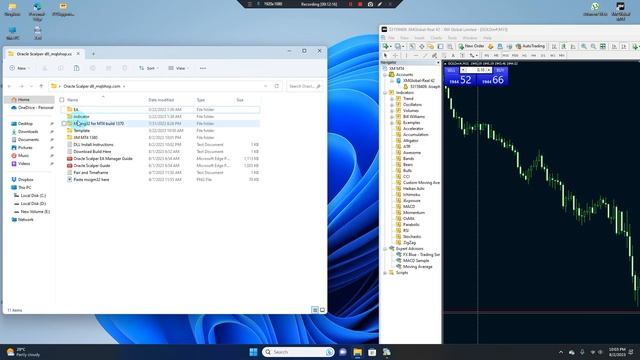Select the cursor arrow tool in MetaTrader
640x360 pixels.
point(385,55)
